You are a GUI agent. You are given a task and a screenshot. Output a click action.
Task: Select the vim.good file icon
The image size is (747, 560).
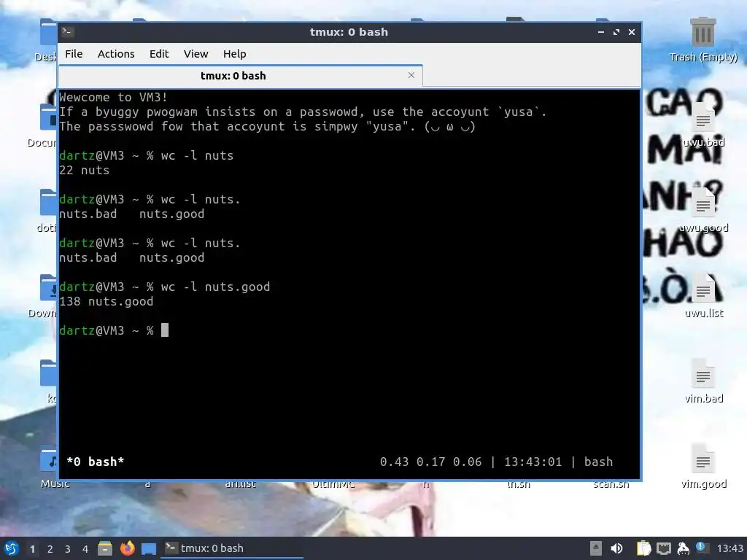tap(703, 466)
